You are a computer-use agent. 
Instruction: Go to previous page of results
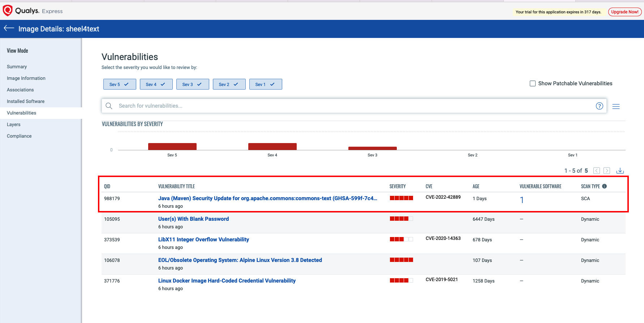597,171
